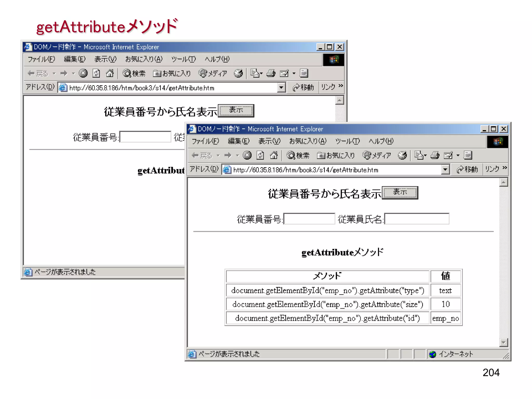Click table cell with value 10

[445, 304]
